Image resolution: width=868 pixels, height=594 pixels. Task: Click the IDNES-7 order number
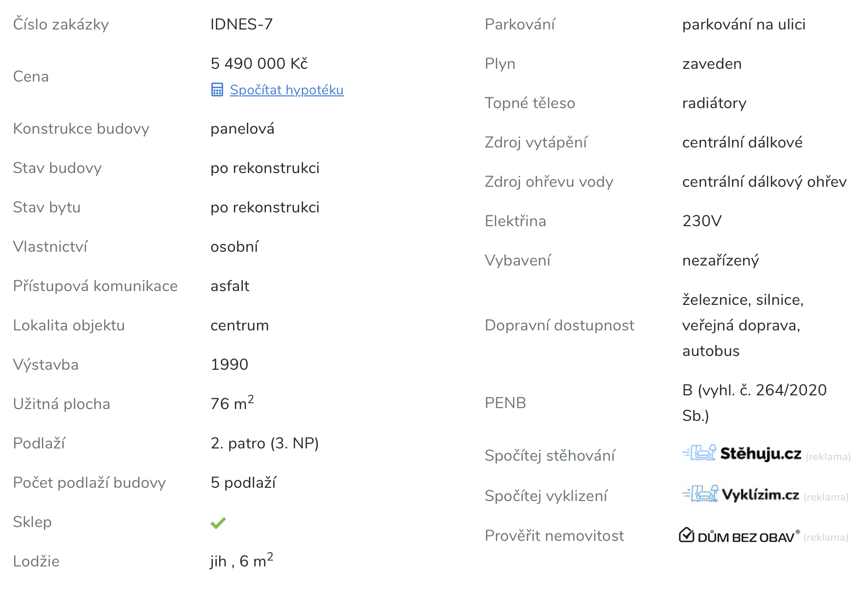[x=241, y=24]
